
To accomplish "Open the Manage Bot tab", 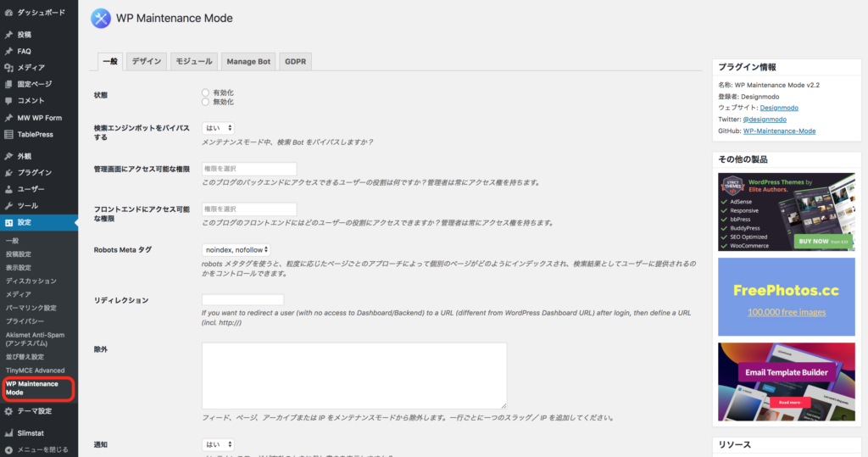I will (248, 61).
